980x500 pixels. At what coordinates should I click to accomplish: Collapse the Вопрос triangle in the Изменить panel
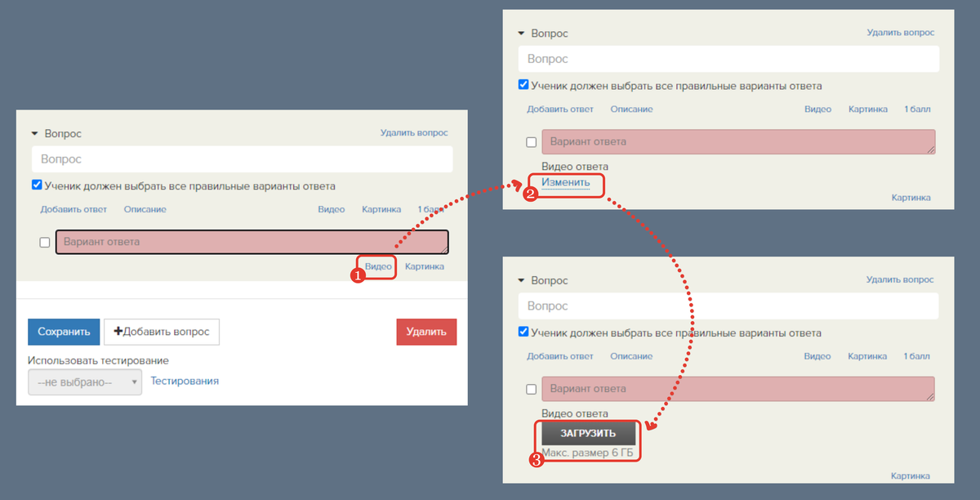522,33
